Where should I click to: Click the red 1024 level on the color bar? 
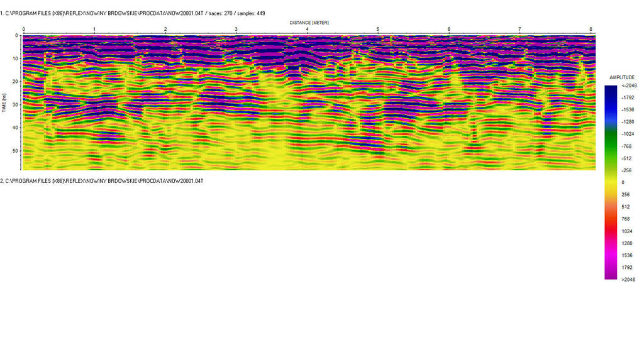[x=610, y=231]
